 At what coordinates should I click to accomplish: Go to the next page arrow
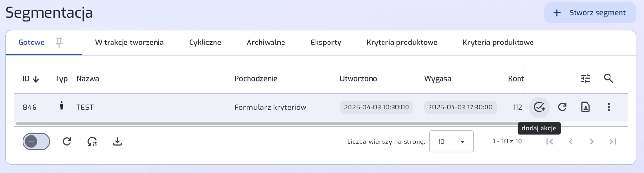[592, 141]
